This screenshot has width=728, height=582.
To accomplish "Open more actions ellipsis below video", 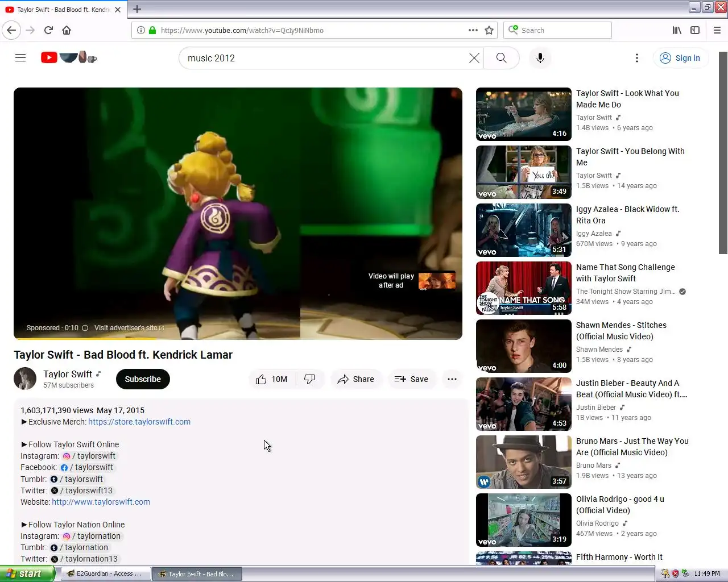I will (x=452, y=379).
